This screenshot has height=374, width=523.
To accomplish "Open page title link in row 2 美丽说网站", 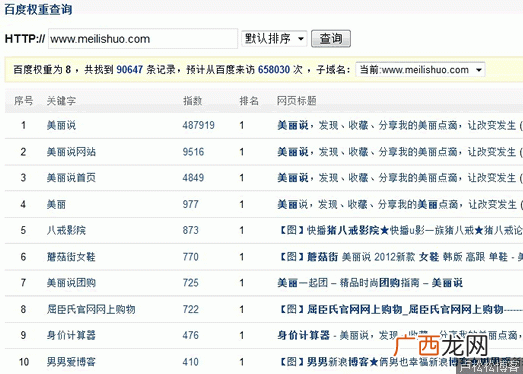I will [x=400, y=152].
